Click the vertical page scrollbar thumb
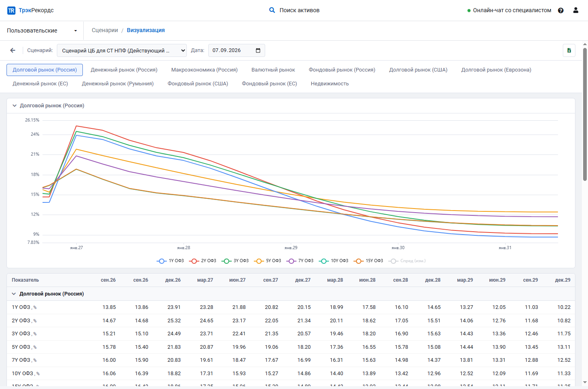Viewport: 588px width, 389px height. click(x=585, y=114)
